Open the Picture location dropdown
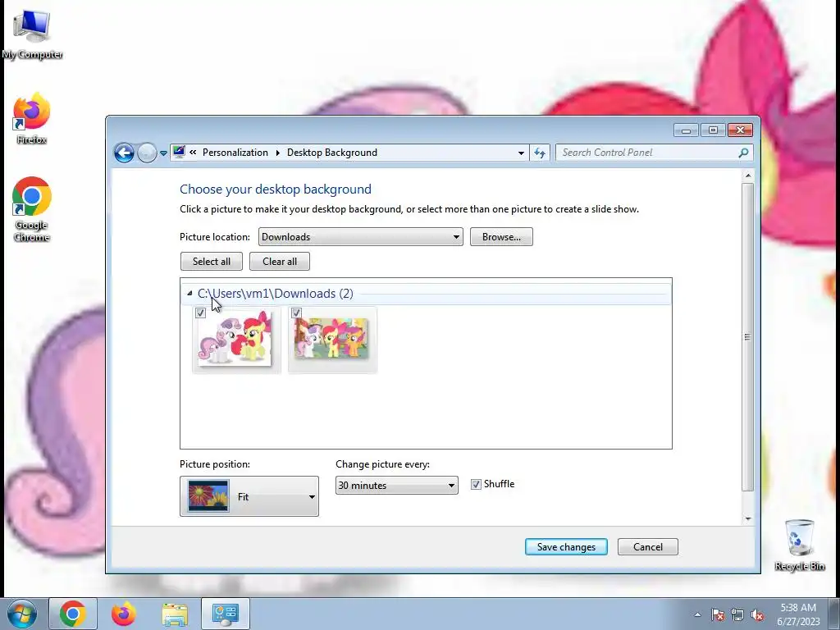Image resolution: width=840 pixels, height=630 pixels. 361,237
